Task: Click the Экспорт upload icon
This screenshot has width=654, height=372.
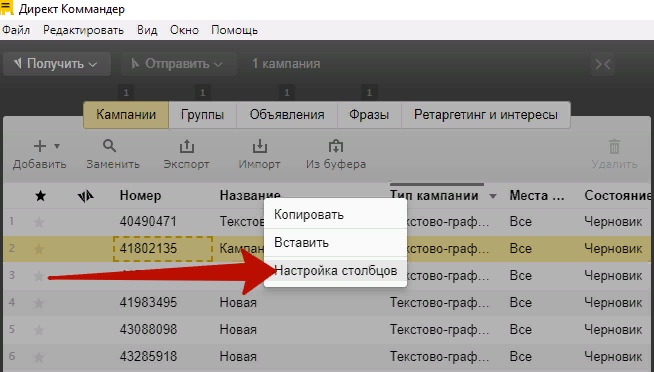Action: click(x=186, y=146)
